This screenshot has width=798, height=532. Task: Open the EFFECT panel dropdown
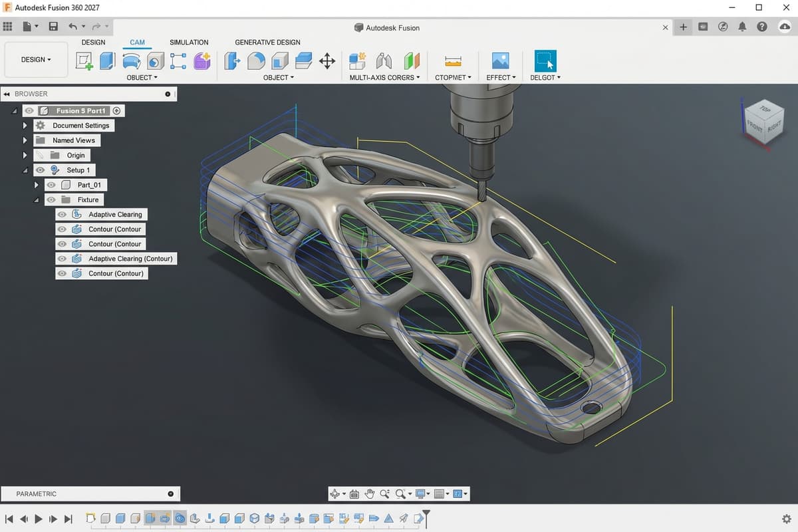501,78
